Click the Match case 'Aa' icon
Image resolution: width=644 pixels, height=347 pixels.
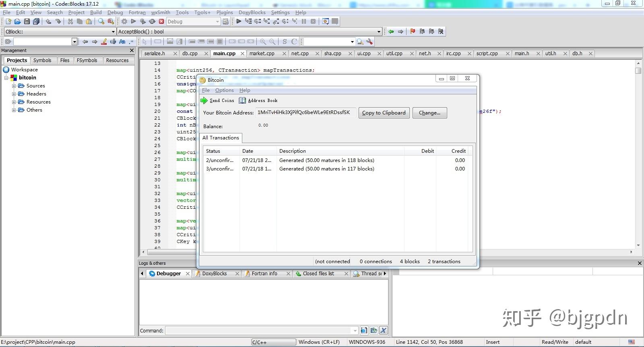(122, 42)
